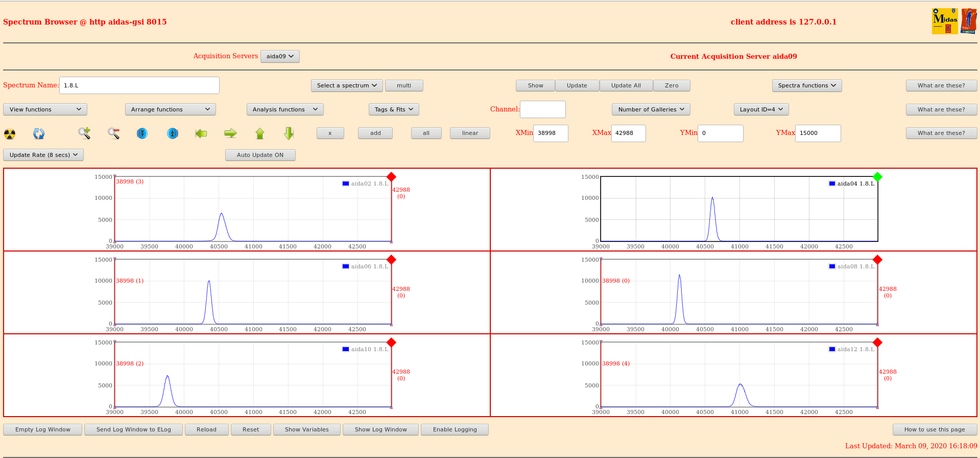Open the Layout ID=4 dropdown
Image resolution: width=980 pixels, height=458 pixels.
[x=761, y=109]
